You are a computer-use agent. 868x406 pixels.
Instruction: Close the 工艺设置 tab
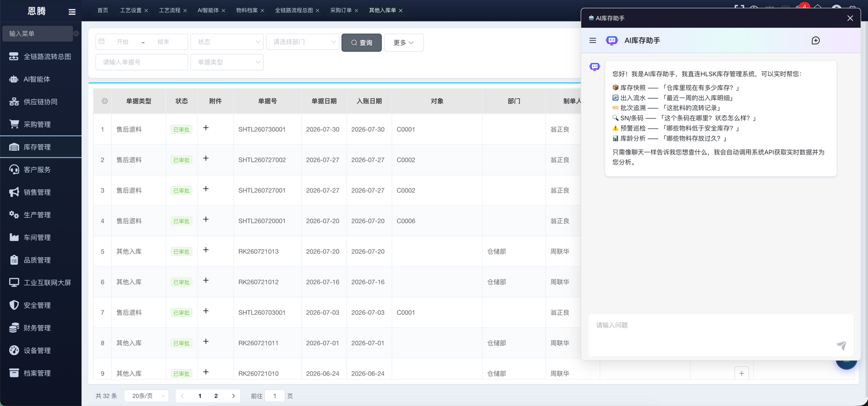146,11
